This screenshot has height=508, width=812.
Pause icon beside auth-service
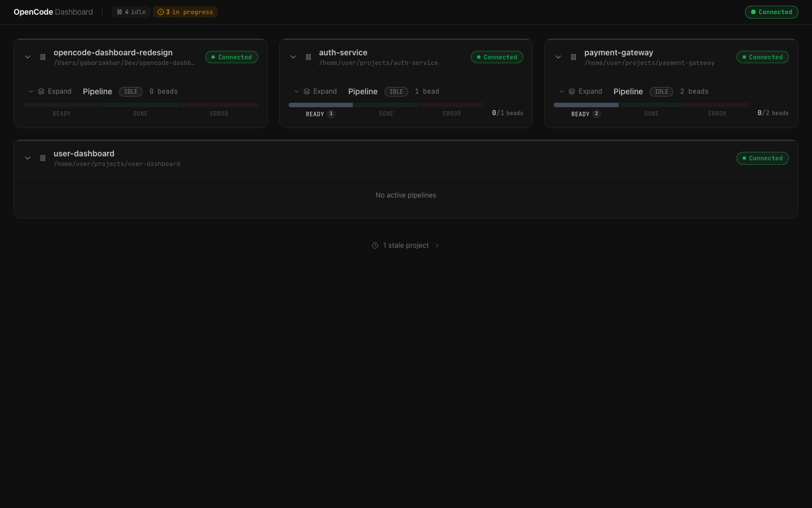[x=308, y=57]
